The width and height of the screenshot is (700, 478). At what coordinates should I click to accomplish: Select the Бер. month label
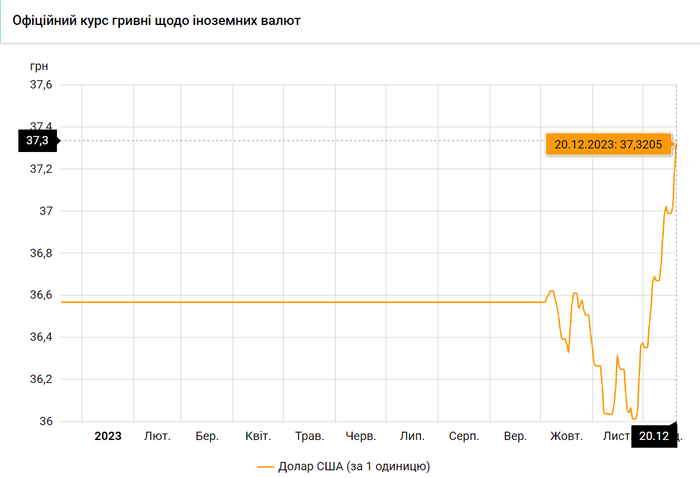207,436
